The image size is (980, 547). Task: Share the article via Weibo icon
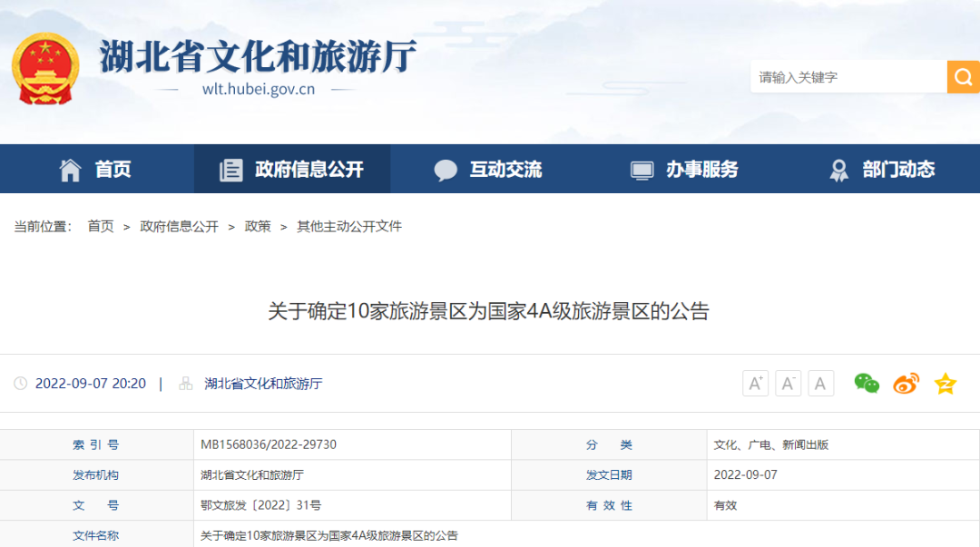click(906, 384)
